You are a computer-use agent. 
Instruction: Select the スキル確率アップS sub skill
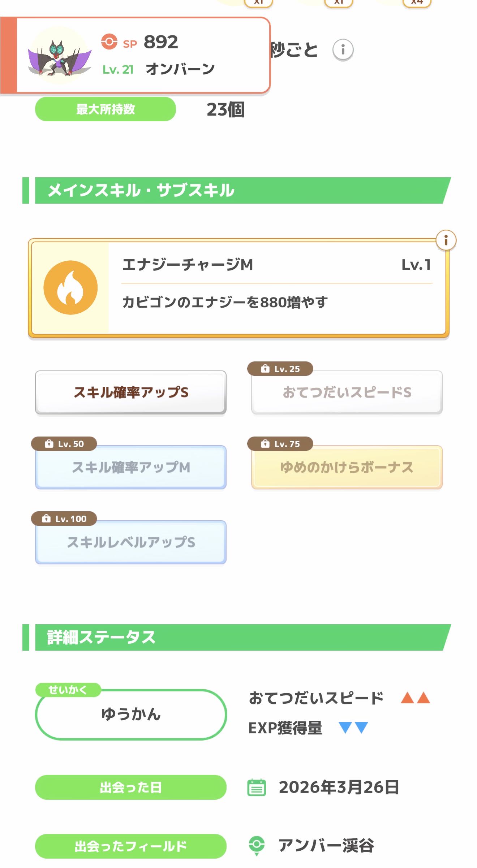(x=131, y=392)
